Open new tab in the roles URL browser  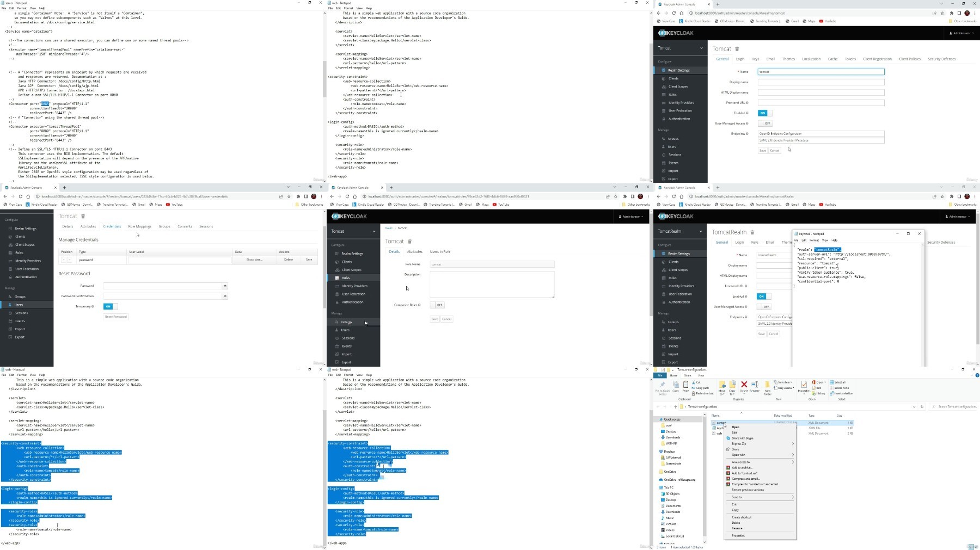coord(391,188)
